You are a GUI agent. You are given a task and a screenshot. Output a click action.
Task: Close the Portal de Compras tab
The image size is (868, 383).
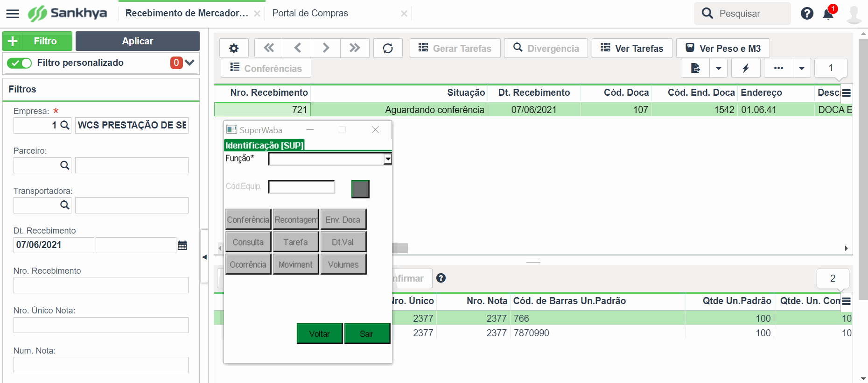[x=404, y=14]
